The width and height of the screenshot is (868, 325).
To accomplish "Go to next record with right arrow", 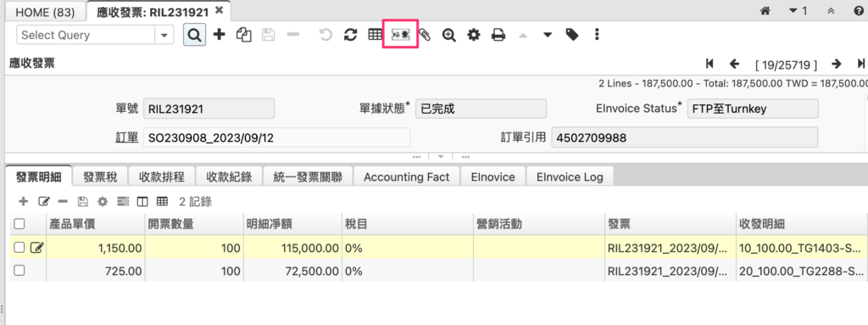I will (x=837, y=64).
